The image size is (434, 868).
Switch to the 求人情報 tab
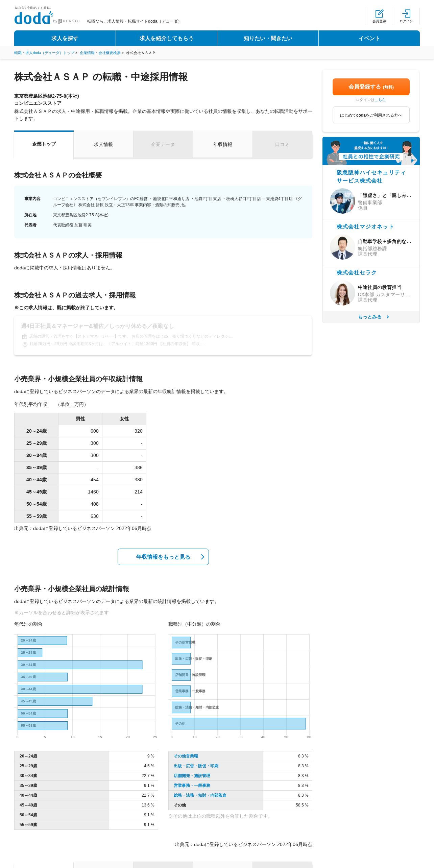point(103,144)
